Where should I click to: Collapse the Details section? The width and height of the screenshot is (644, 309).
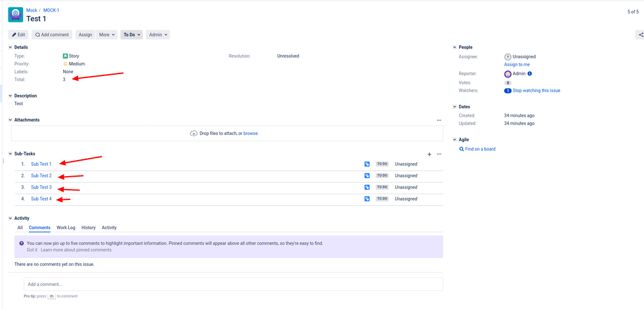pos(11,47)
